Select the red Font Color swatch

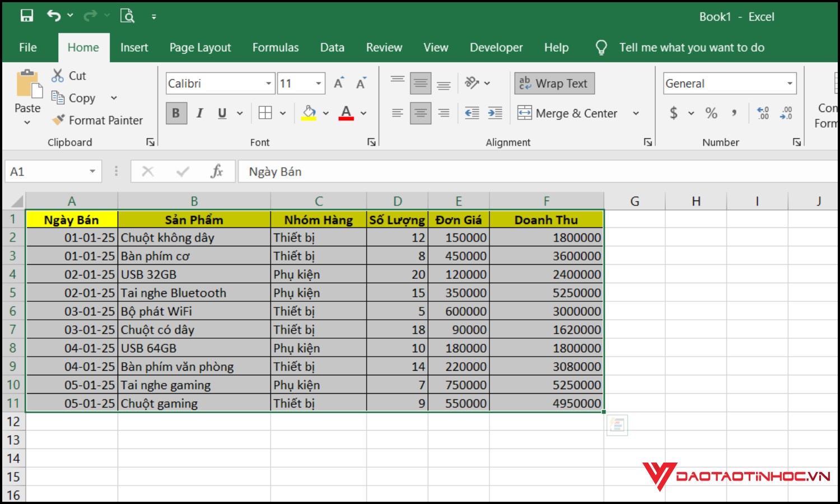click(x=346, y=113)
